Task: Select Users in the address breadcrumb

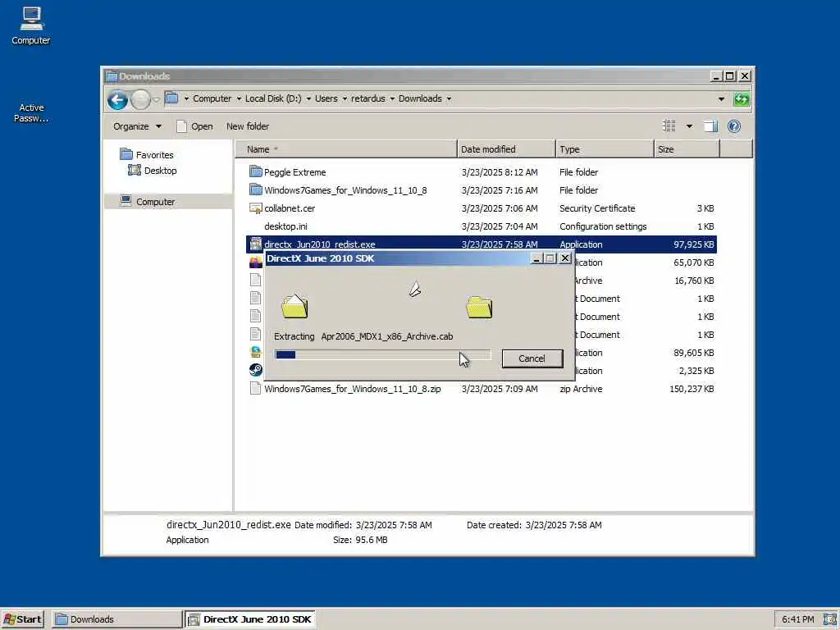Action: tap(326, 98)
